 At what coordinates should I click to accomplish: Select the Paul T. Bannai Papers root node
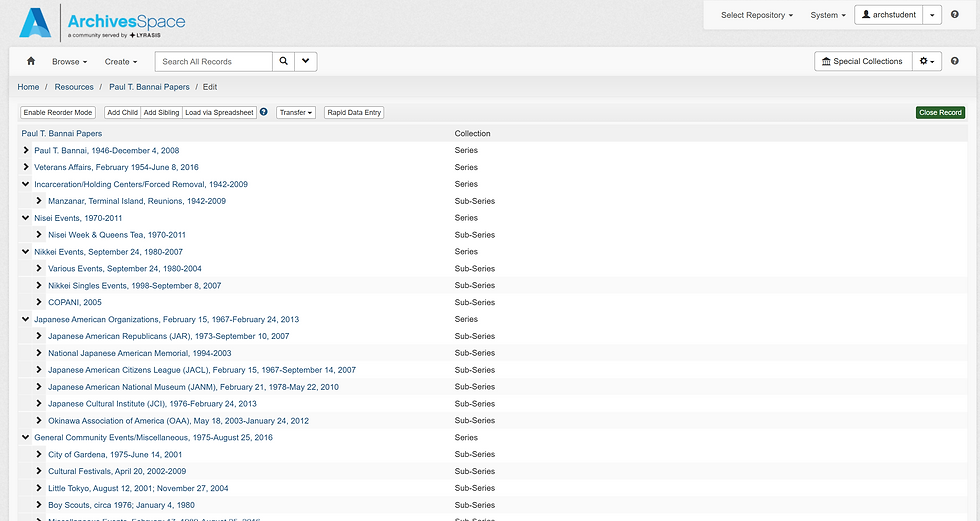point(62,133)
